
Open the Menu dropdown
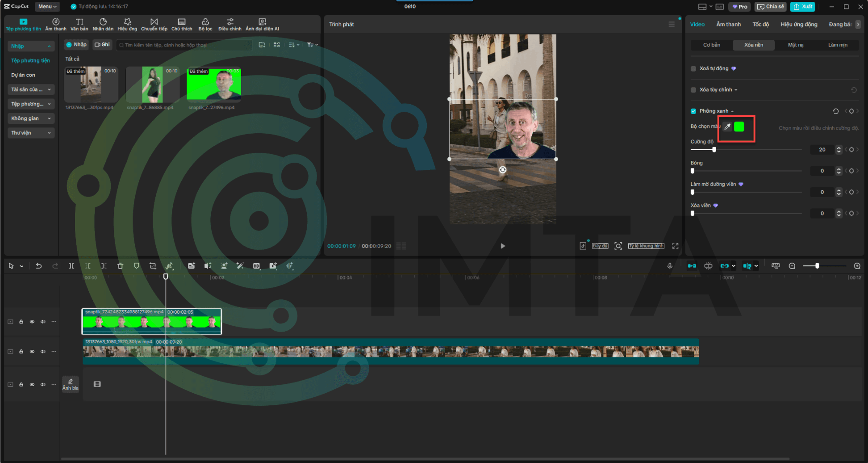click(x=47, y=7)
